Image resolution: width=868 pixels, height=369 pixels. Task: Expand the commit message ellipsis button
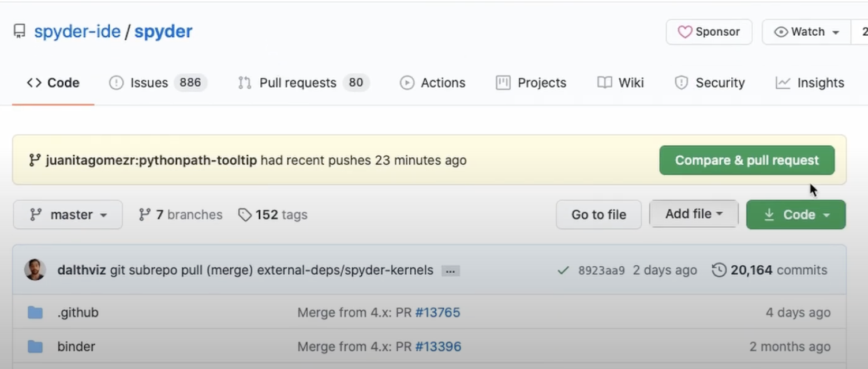(x=450, y=271)
